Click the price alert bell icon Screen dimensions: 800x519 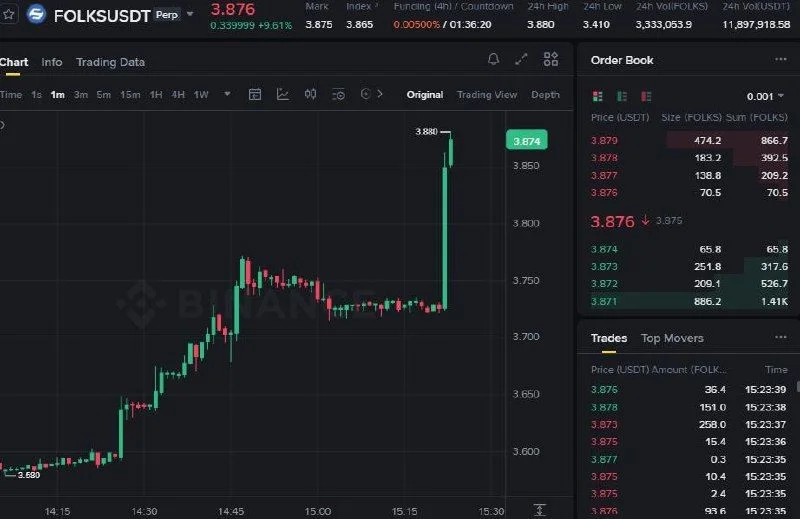(x=493, y=59)
